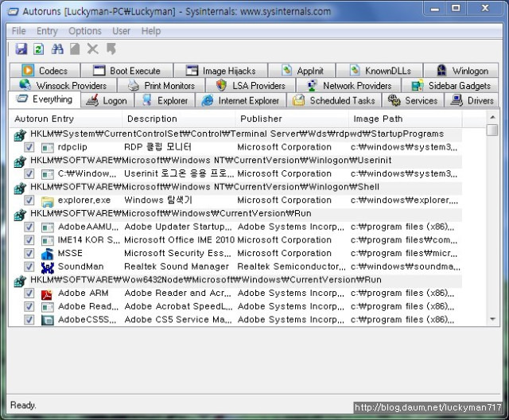Click the IME14 KOR entry icon
This screenshot has height=420, width=509.
tap(48, 241)
